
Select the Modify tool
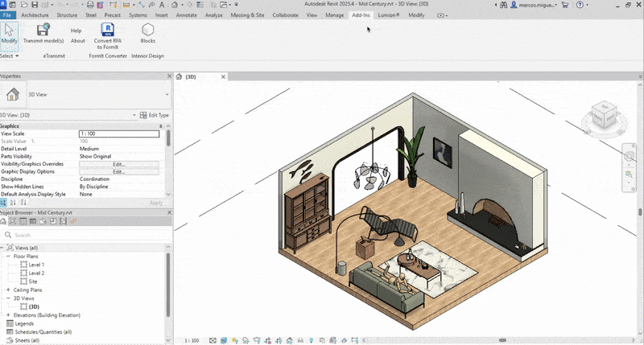9,33
